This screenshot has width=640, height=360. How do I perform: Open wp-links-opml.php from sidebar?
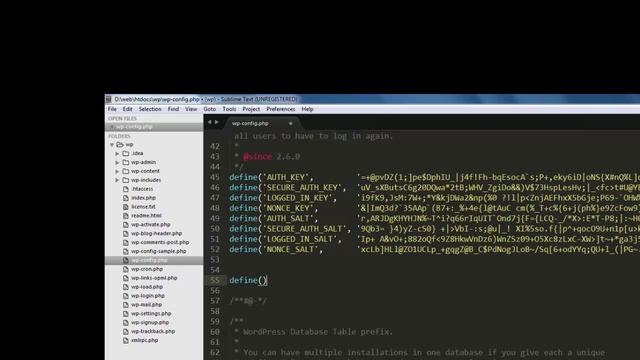point(154,278)
